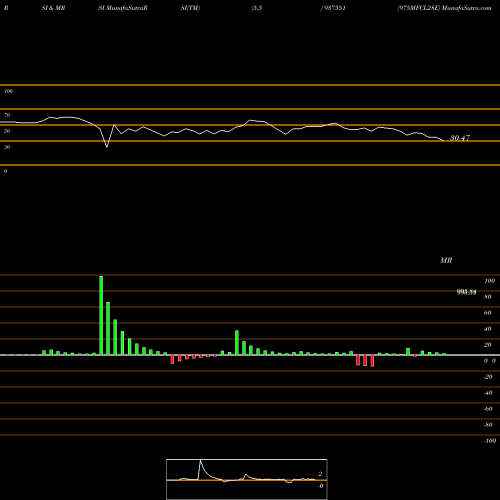Select the tallest green MRSI bar
This screenshot has height=500, width=500.
pos(101,315)
